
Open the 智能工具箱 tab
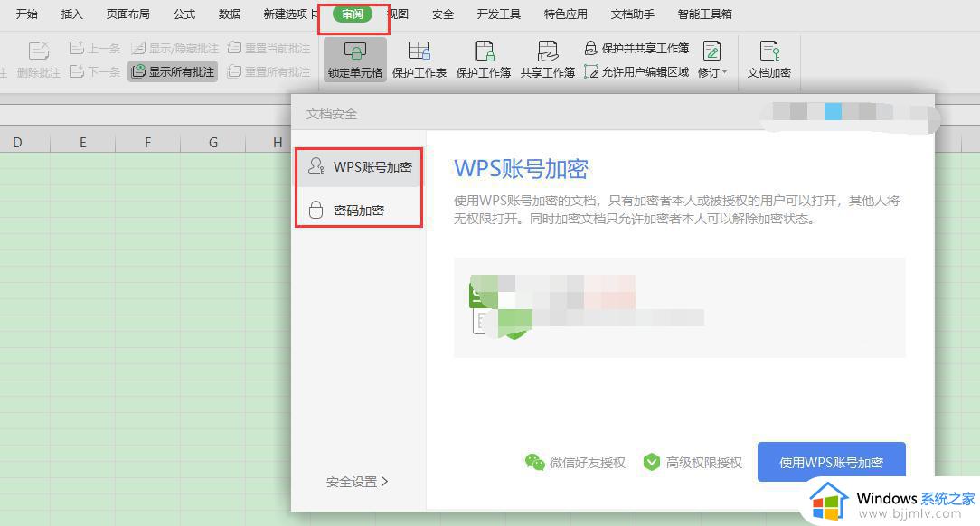(x=705, y=14)
